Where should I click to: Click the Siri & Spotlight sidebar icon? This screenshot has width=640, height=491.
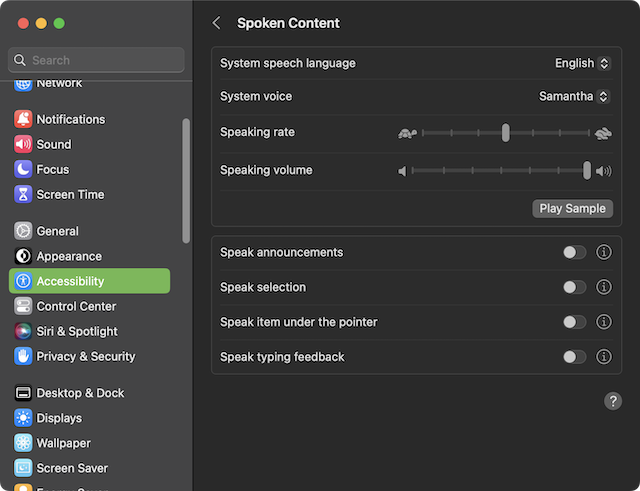(x=23, y=331)
